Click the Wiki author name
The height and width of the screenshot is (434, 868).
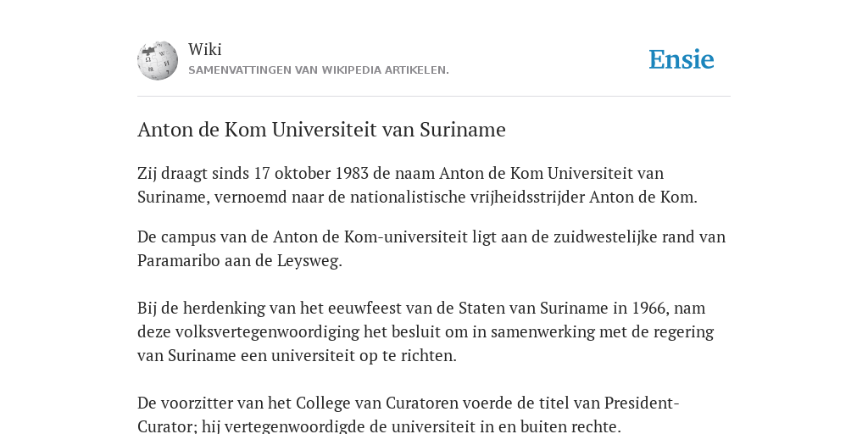coord(205,49)
